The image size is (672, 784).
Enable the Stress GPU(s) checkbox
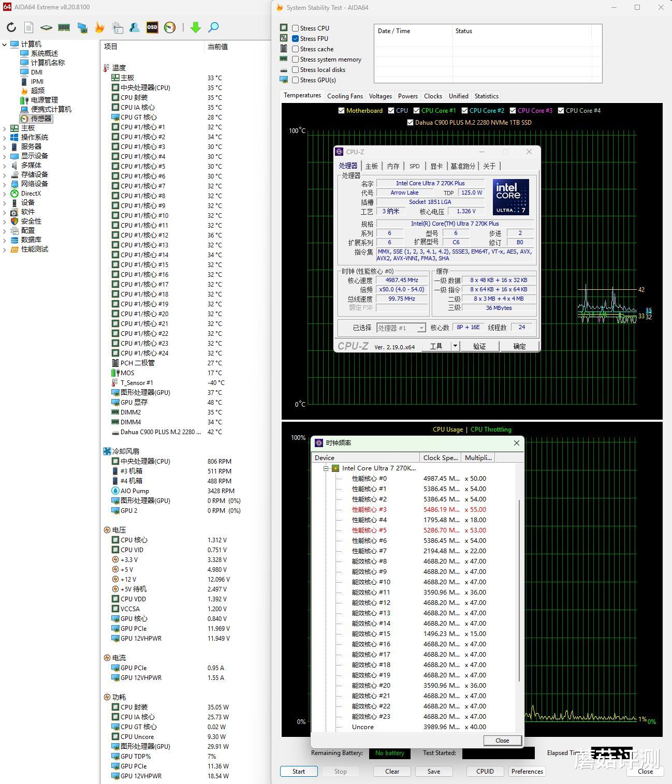(x=295, y=80)
